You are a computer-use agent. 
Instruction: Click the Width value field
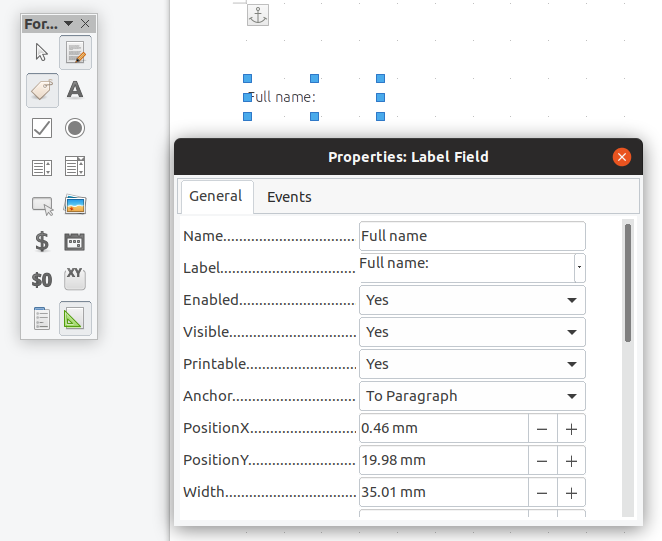pos(444,492)
